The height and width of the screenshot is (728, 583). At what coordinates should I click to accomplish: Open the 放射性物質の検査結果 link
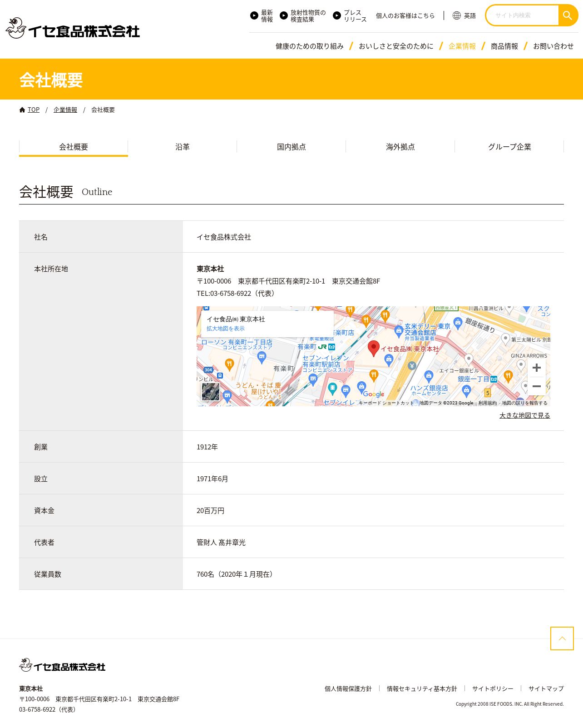click(308, 16)
